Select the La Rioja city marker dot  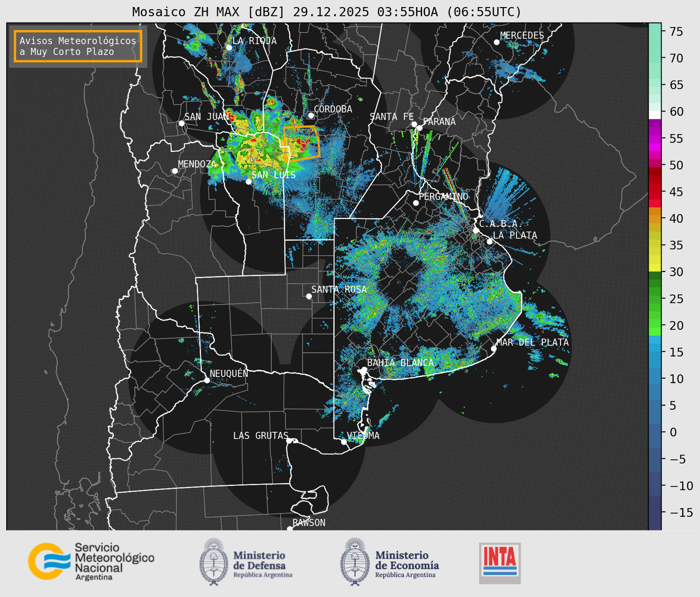pos(229,48)
